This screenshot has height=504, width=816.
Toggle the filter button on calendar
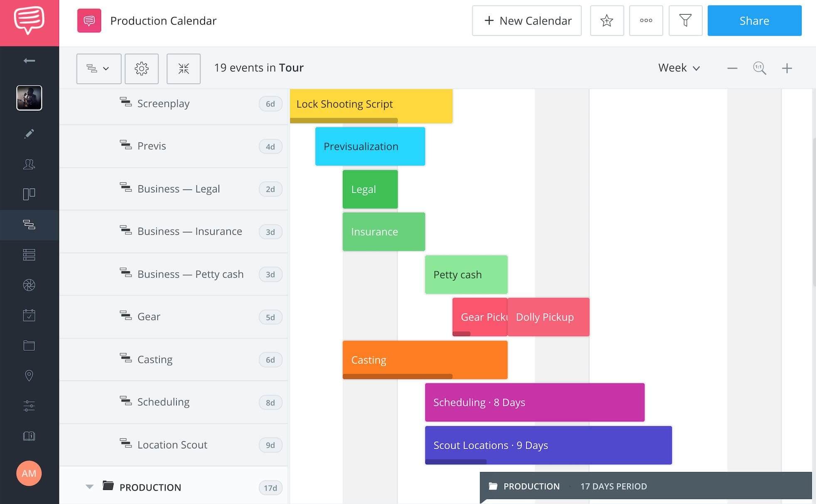pos(685,20)
